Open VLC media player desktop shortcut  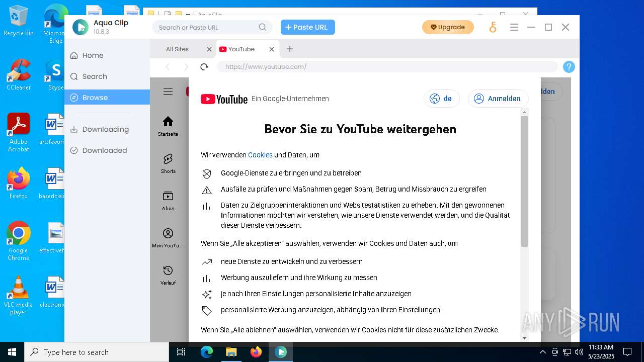coord(19,296)
